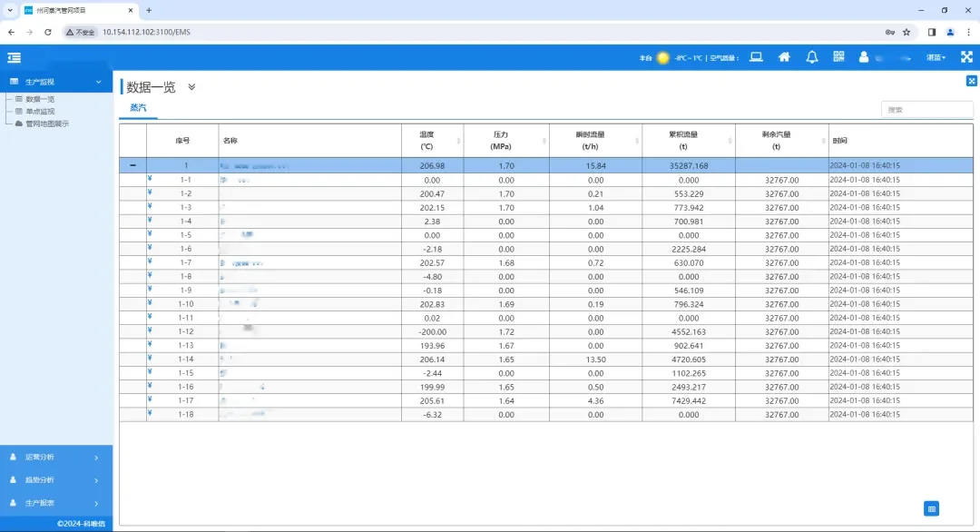Viewport: 980px width, 532px height.
Task: Collapse row 1 using the minus sign
Action: pyautogui.click(x=133, y=165)
